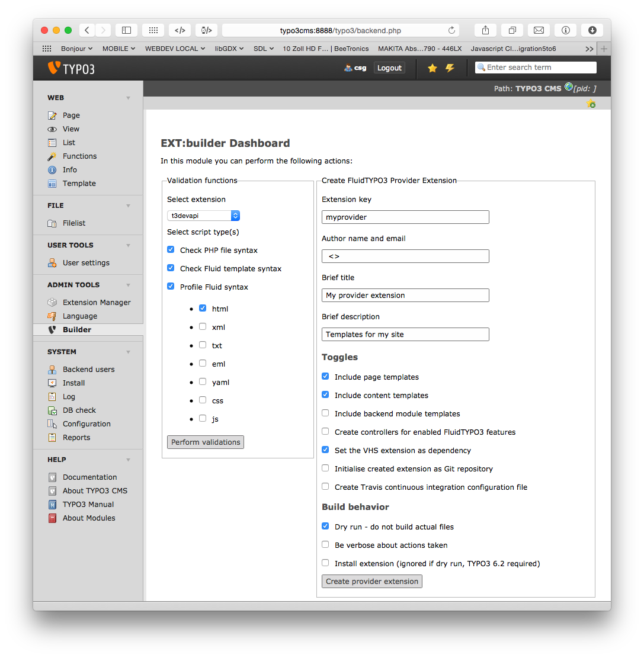This screenshot has height=658, width=644.
Task: Click the Safari sidebar toggle icon
Action: click(126, 30)
